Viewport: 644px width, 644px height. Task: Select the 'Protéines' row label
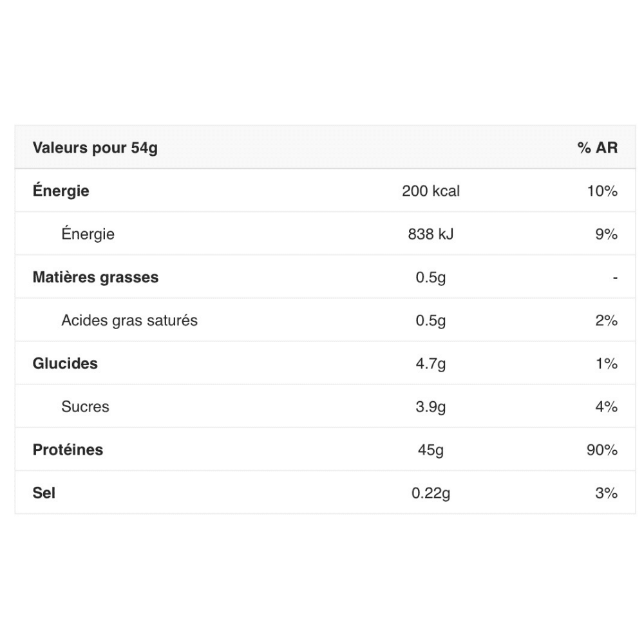68,450
